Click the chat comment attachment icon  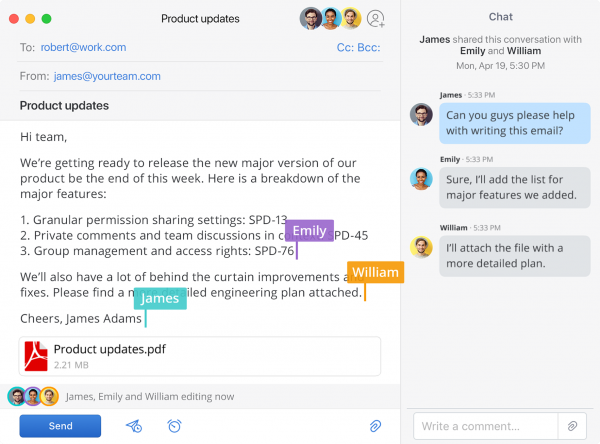coord(573,426)
